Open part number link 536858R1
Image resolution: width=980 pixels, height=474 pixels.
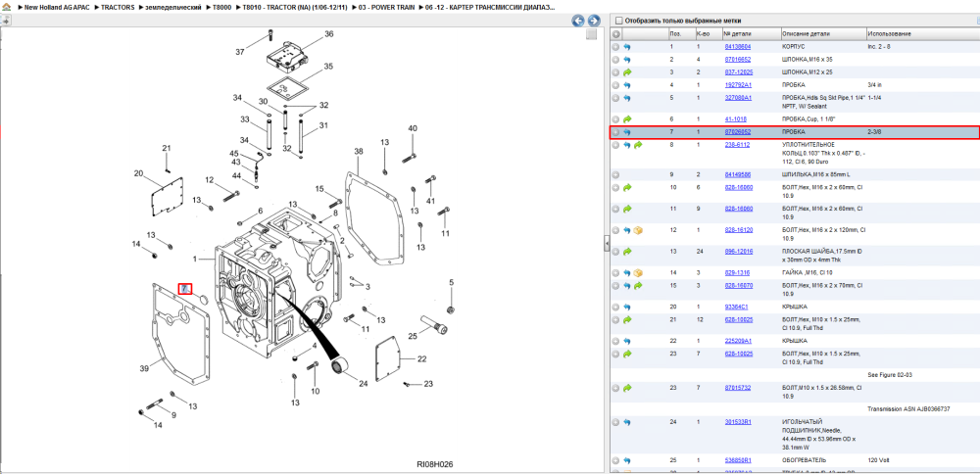738,460
